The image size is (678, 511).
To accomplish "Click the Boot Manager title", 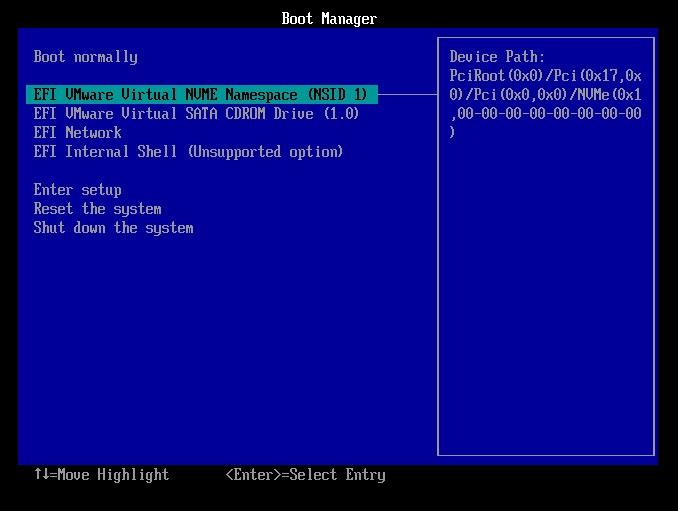I will (x=329, y=19).
